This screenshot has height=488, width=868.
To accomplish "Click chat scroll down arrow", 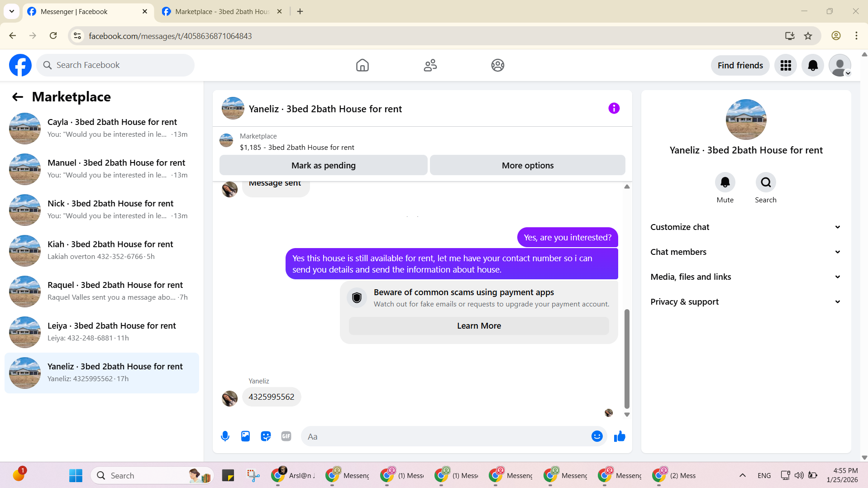I will (x=627, y=415).
